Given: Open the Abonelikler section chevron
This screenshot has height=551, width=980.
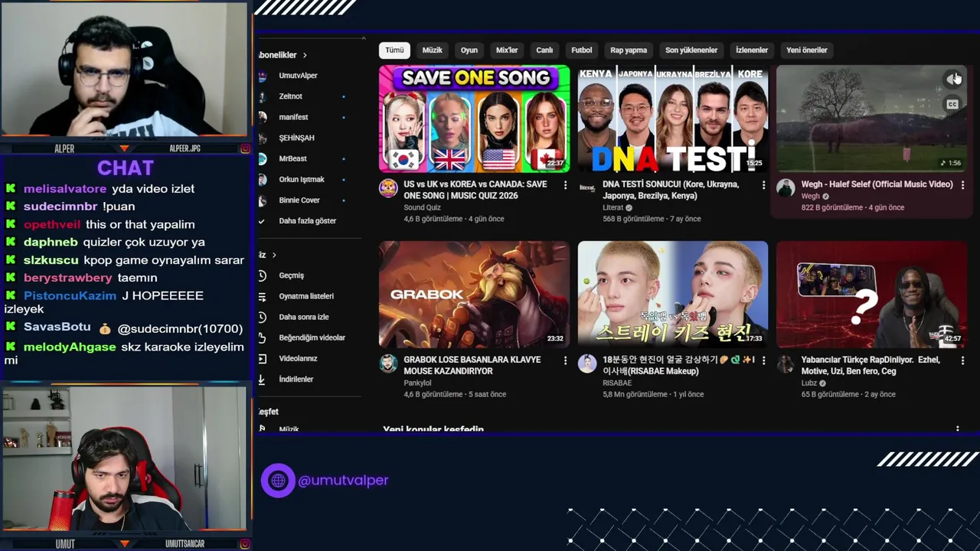Looking at the screenshot, I should (305, 55).
